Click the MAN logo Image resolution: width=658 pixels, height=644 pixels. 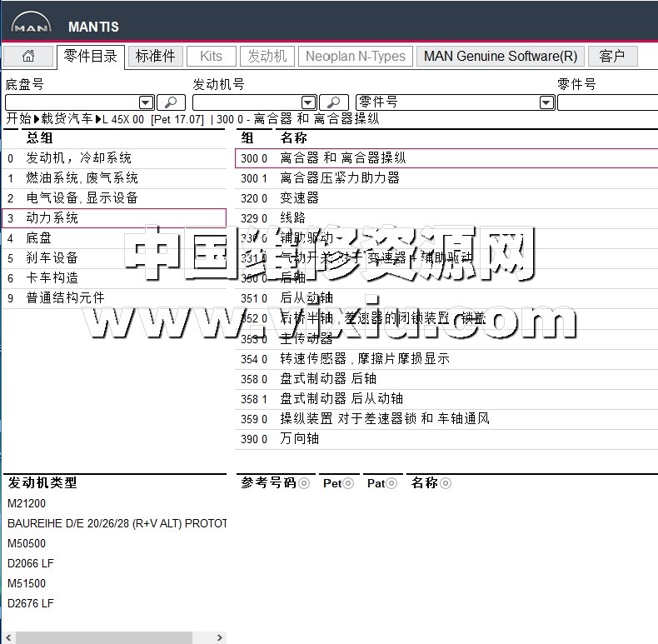(31, 26)
